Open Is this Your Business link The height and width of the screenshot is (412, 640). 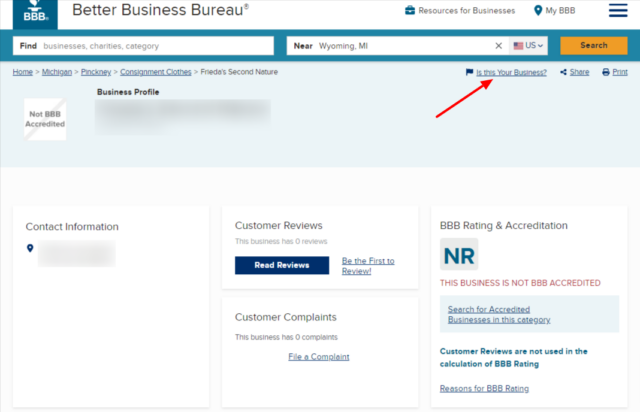pyautogui.click(x=511, y=73)
